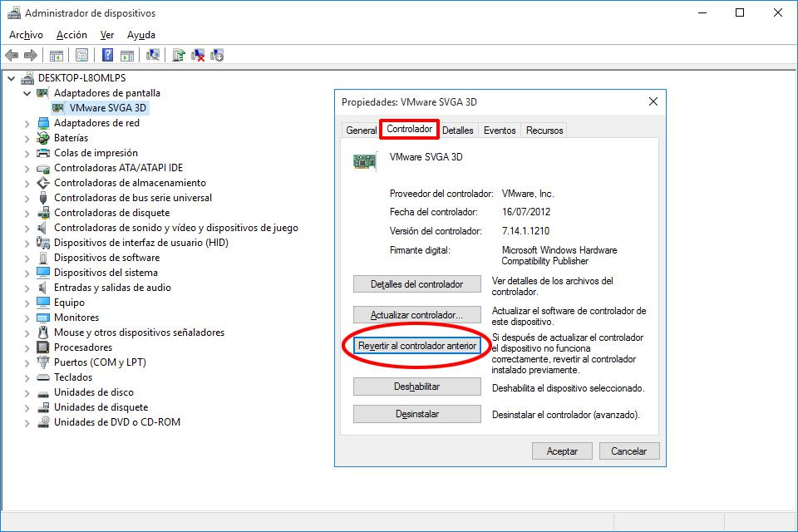Click driver version 7.14.1.1210 text
Image resolution: width=798 pixels, height=532 pixels.
click(x=525, y=231)
